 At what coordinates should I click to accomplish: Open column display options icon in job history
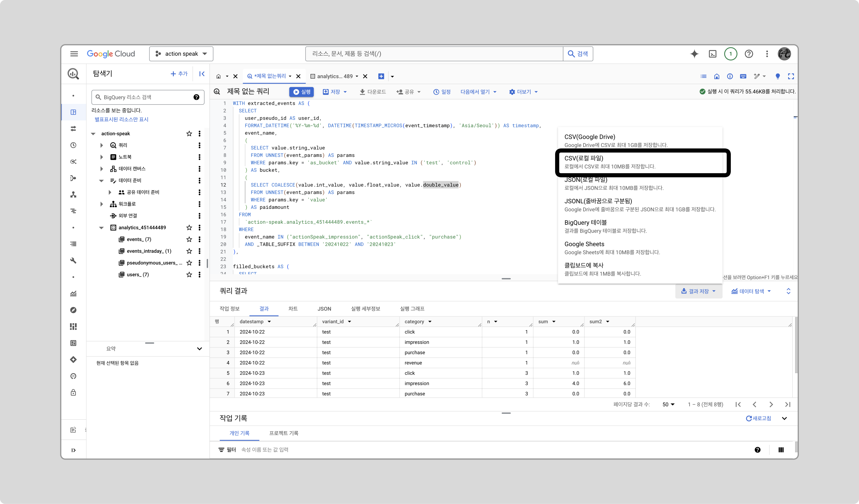[781, 450]
